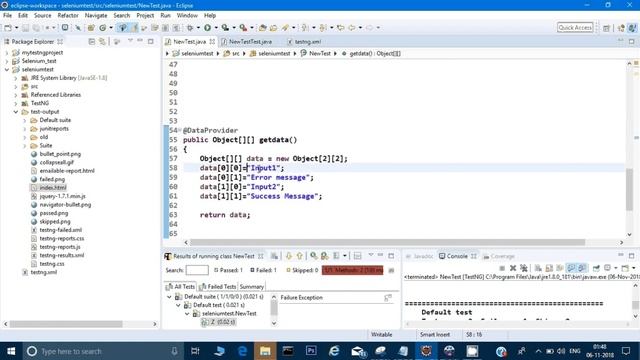The width and height of the screenshot is (640, 360).
Task: Click the Debug bug icon in toolbar
Action: [190, 28]
